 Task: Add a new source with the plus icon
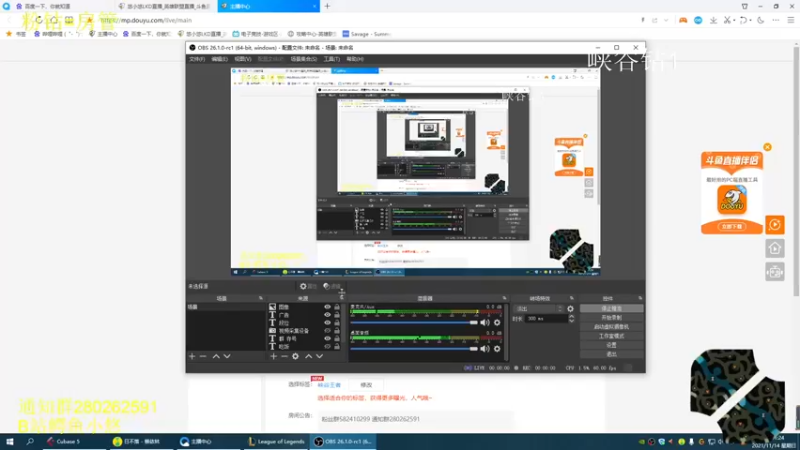pos(273,356)
